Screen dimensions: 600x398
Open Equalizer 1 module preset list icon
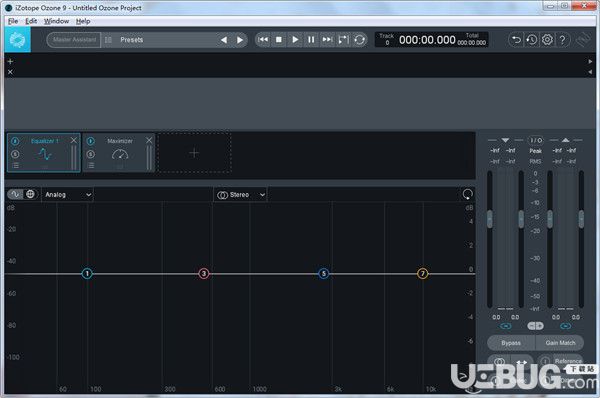pyautogui.click(x=15, y=166)
